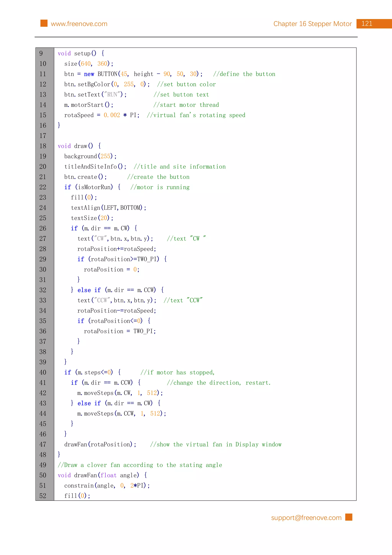Click the 'fill(0);' statement on line 23
This screenshot has width=392, height=555.
84,197
